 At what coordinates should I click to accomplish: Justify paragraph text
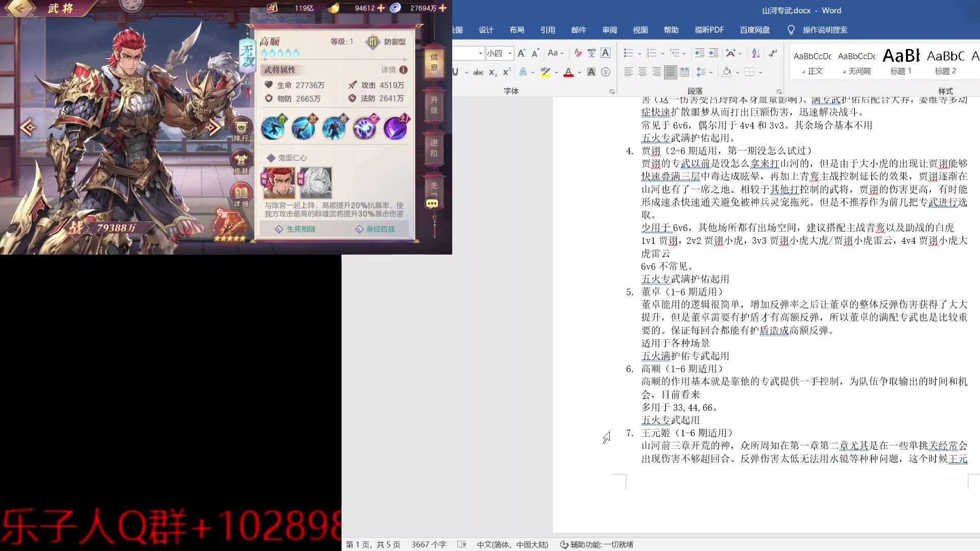[671, 72]
